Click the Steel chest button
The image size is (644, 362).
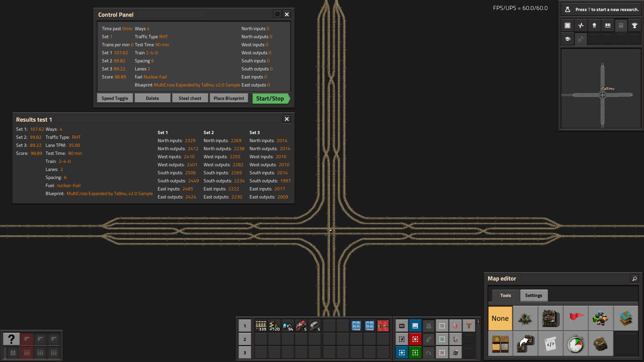pyautogui.click(x=190, y=98)
